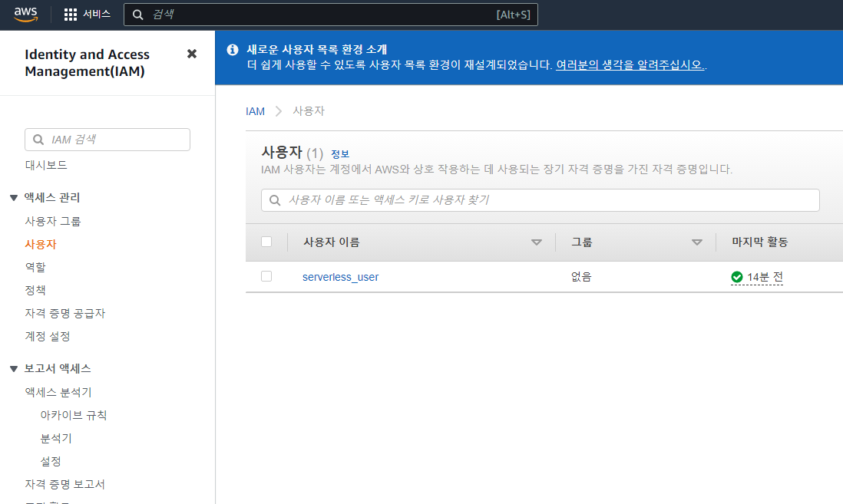Click the 마지막 활동 column header

pyautogui.click(x=759, y=242)
